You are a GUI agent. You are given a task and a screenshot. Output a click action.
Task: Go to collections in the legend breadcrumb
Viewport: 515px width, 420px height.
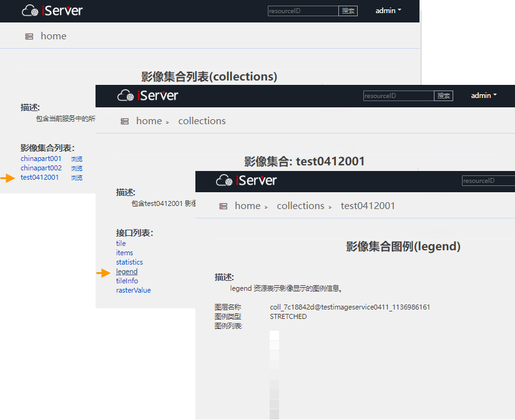(x=300, y=206)
